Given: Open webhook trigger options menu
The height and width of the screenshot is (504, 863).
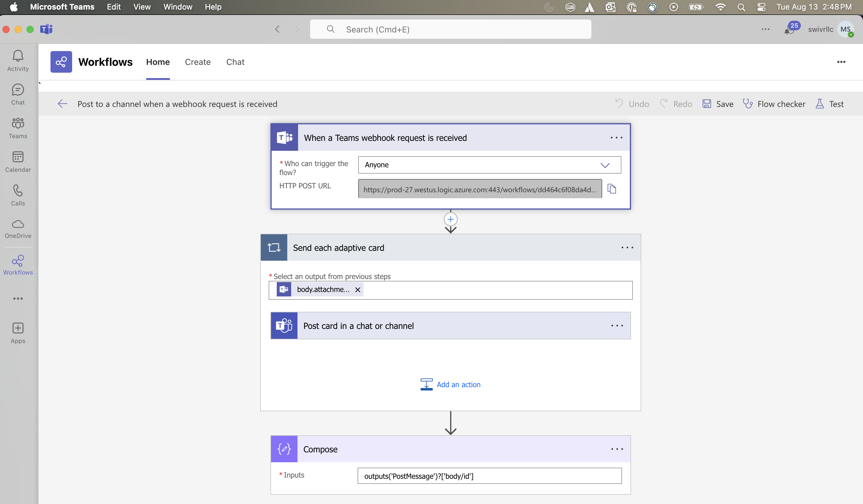Looking at the screenshot, I should (616, 138).
